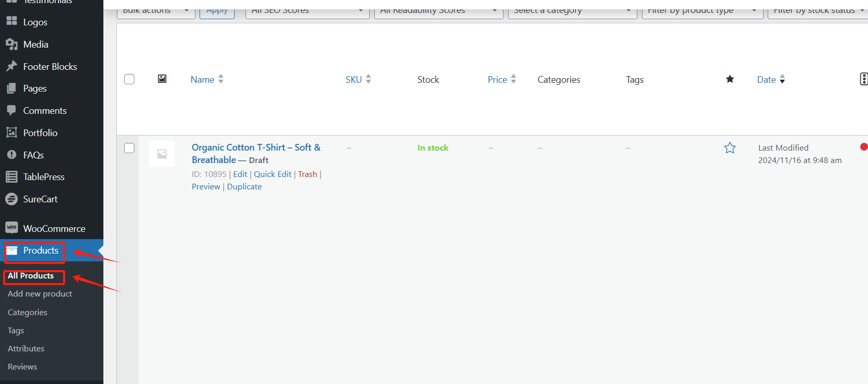868x384 pixels.
Task: Click the TablePress table icon
Action: 11,177
